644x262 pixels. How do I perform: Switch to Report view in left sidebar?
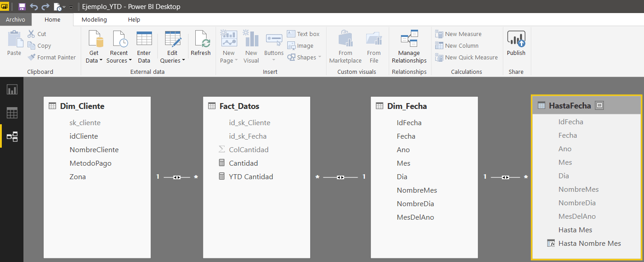click(12, 90)
